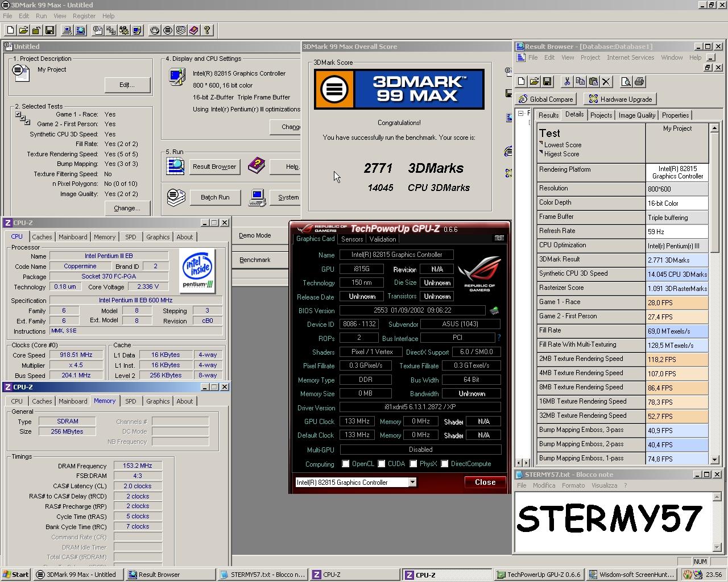Click Print icon in Result Browser toolbar
Image resolution: width=728 pixels, height=582 pixels.
[x=639, y=82]
